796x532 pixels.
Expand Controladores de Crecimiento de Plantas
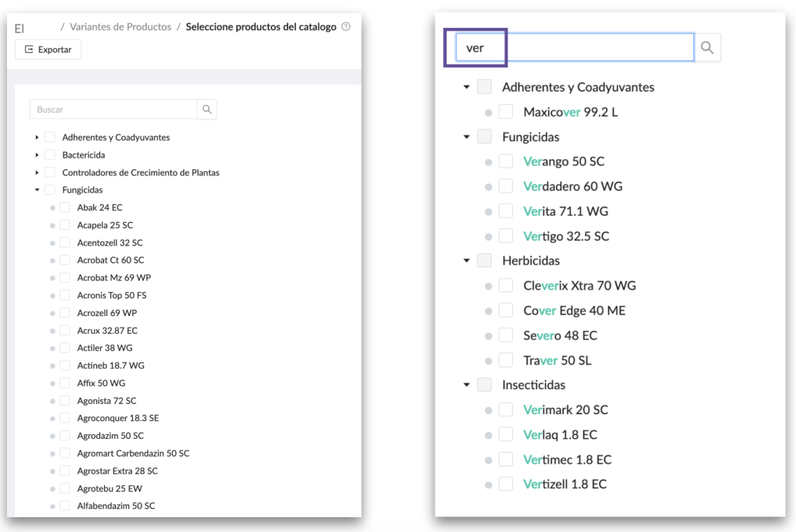[x=37, y=173]
